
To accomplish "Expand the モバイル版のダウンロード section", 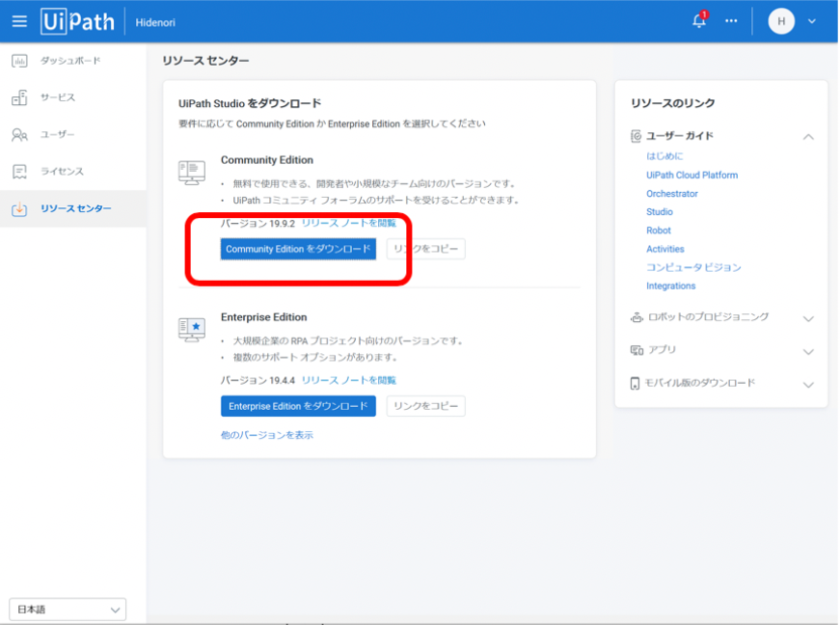I will 808,385.
